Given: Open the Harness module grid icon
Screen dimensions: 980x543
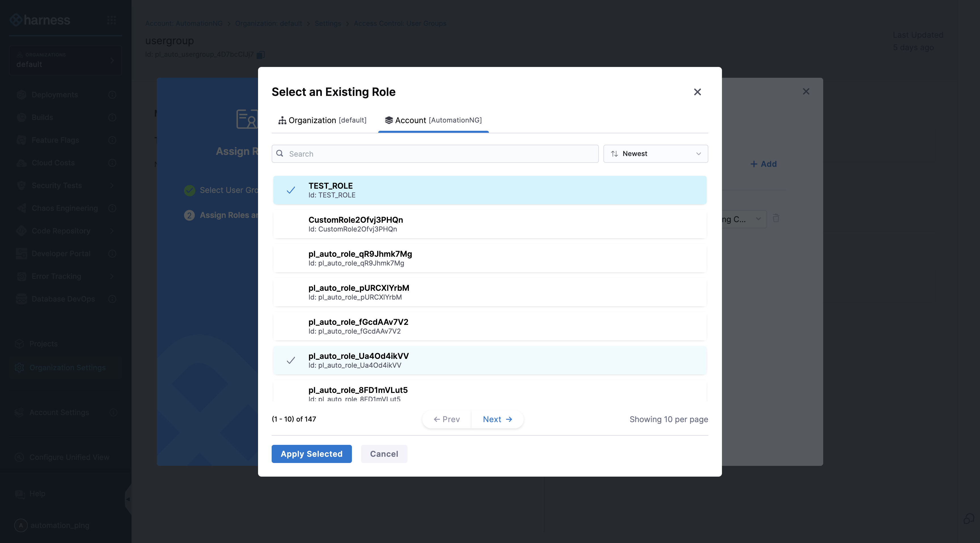Looking at the screenshot, I should coord(111,20).
